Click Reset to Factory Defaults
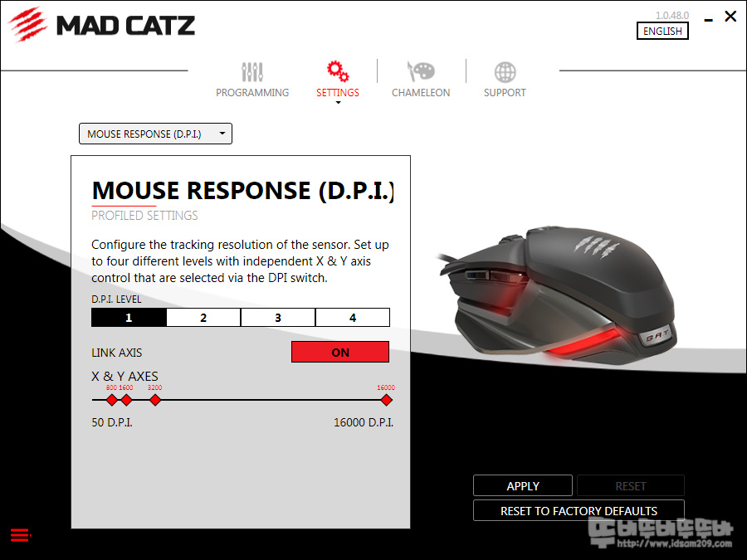The height and width of the screenshot is (560, 747). (579, 510)
